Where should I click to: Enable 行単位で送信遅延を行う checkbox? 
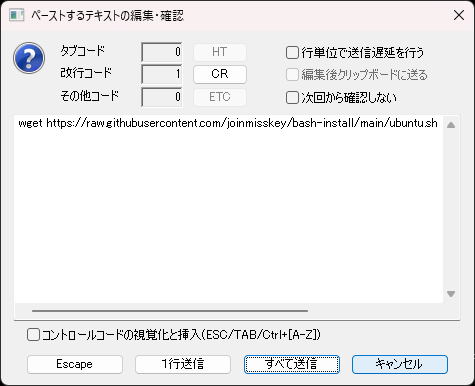click(355, 53)
